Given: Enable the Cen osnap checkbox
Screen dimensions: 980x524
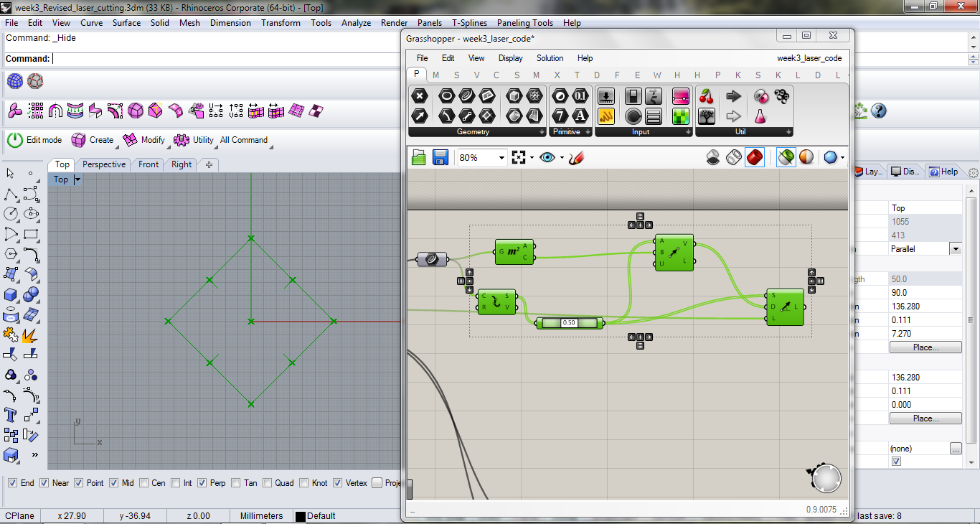Looking at the screenshot, I should click(x=143, y=483).
